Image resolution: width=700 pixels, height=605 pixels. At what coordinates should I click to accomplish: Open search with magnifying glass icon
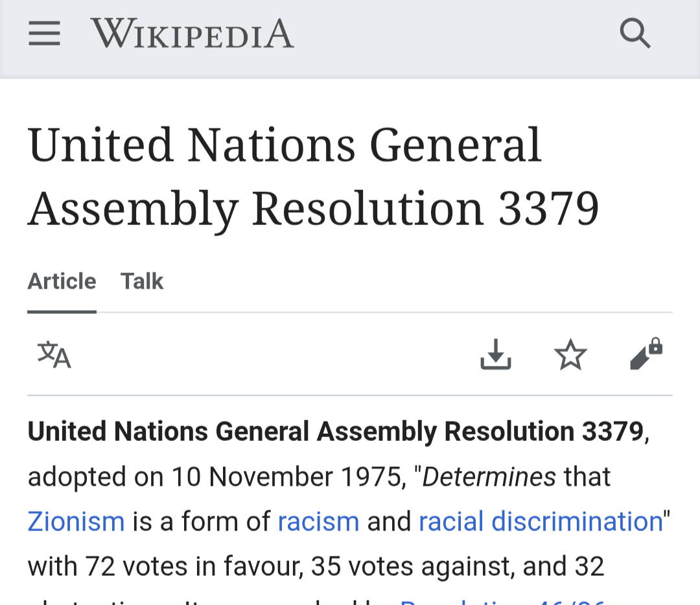pos(635,34)
